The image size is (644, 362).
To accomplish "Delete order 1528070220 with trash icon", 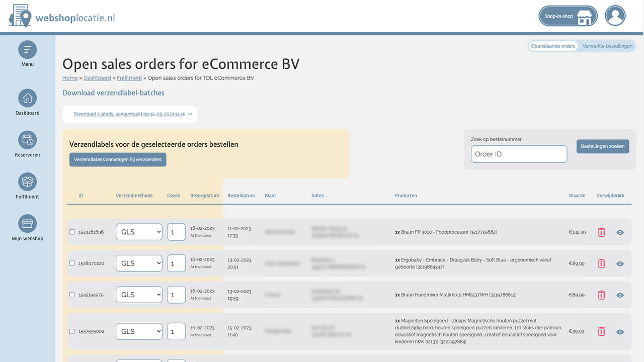I will pyautogui.click(x=601, y=263).
